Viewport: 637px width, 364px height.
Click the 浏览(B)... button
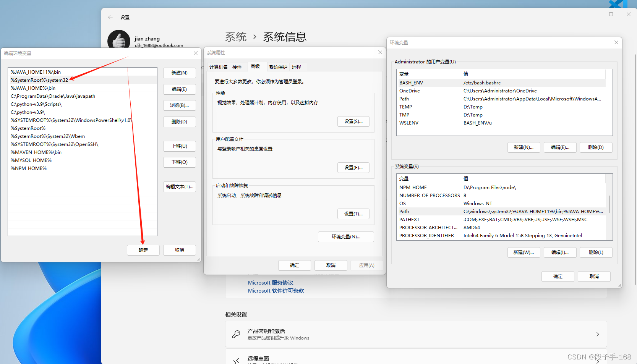tap(180, 105)
